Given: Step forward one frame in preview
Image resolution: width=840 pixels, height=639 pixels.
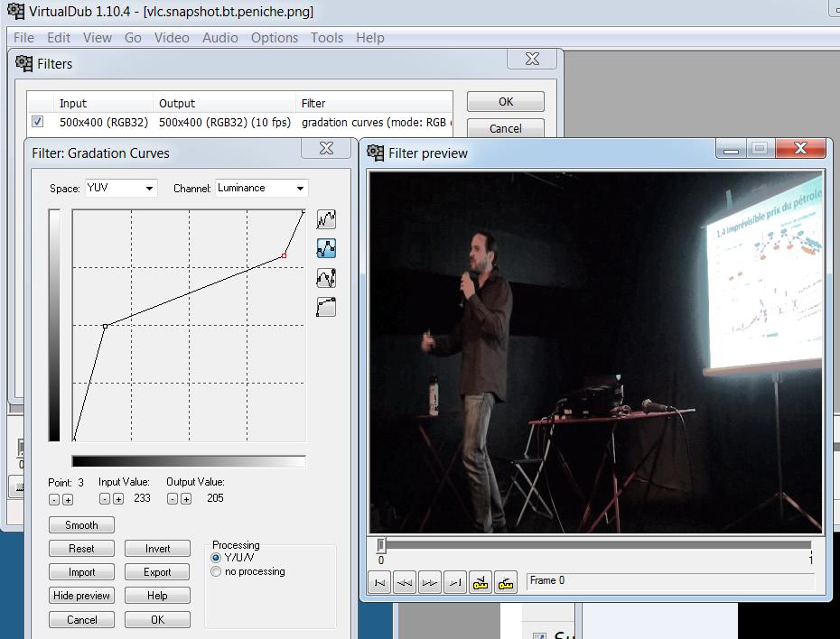Looking at the screenshot, I should coord(431,583).
